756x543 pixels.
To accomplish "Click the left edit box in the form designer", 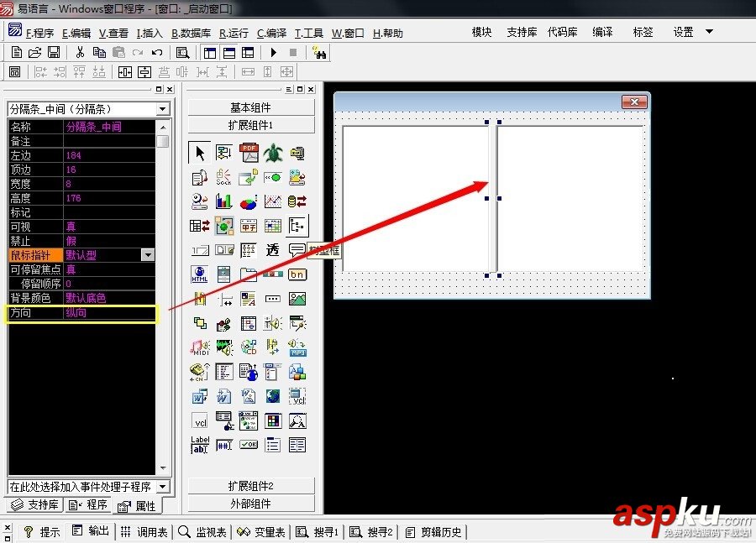I will click(x=415, y=199).
